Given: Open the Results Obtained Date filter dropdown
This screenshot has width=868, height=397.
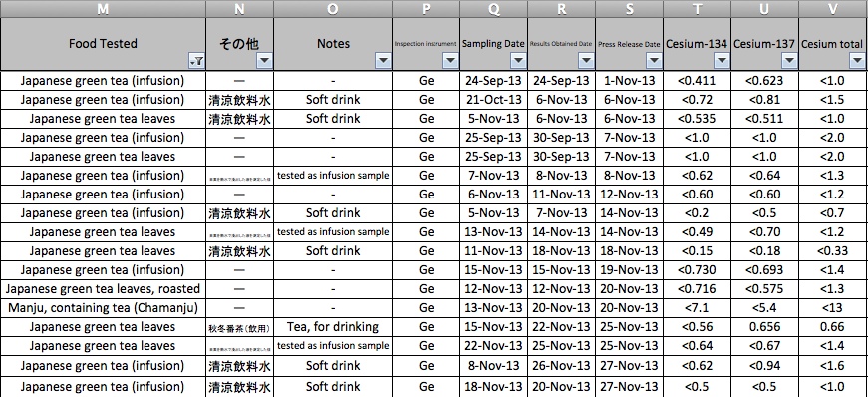Looking at the screenshot, I should pyautogui.click(x=586, y=61).
